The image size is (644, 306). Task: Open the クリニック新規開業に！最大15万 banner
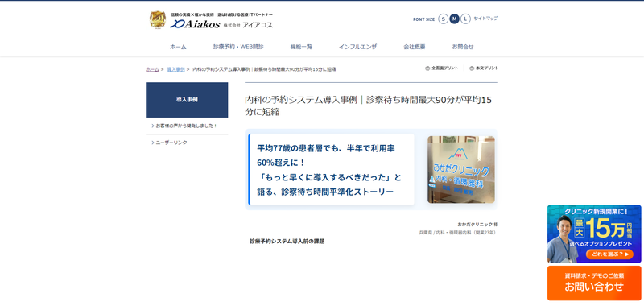(x=594, y=234)
